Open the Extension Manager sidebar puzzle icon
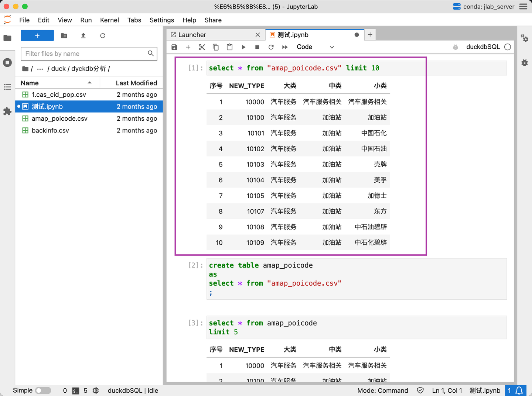532x396 pixels. click(7, 111)
